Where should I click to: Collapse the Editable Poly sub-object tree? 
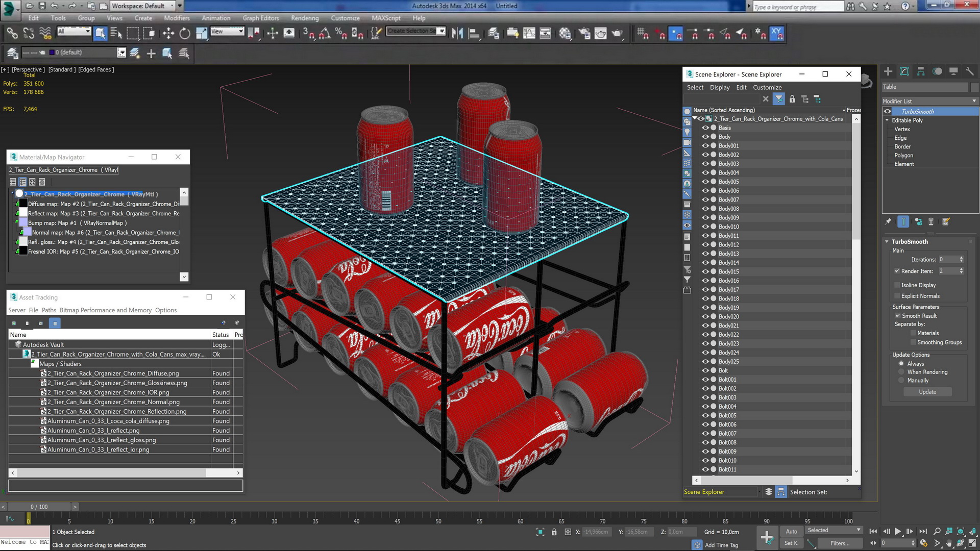point(887,120)
